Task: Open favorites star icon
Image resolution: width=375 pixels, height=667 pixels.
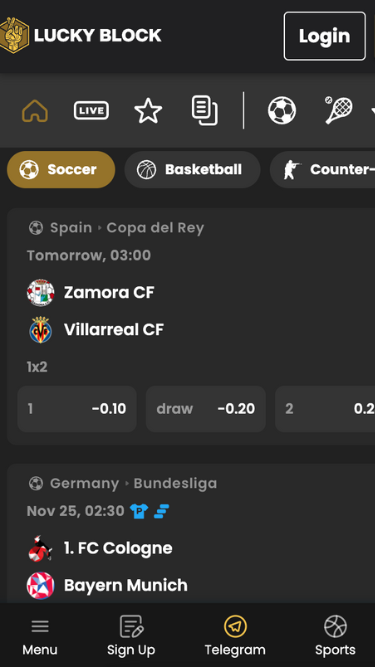Action: 148,111
